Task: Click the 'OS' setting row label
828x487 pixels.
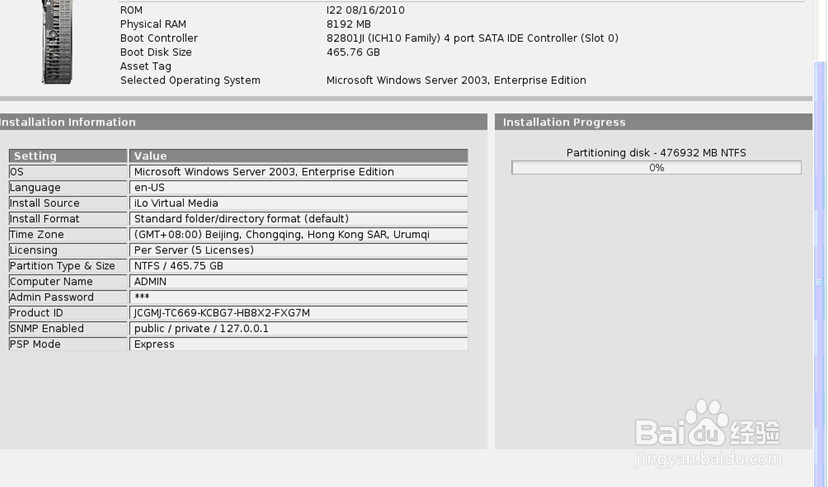Action: pos(68,172)
